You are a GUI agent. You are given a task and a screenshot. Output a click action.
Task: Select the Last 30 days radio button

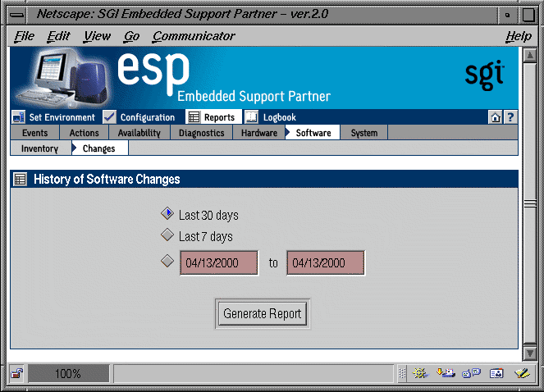167,213
